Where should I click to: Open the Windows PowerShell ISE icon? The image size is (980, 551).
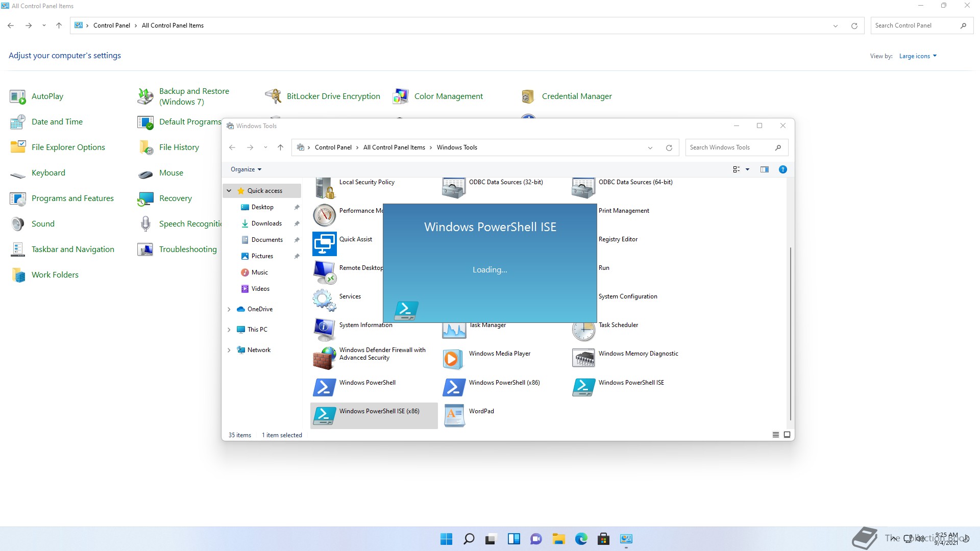[583, 387]
